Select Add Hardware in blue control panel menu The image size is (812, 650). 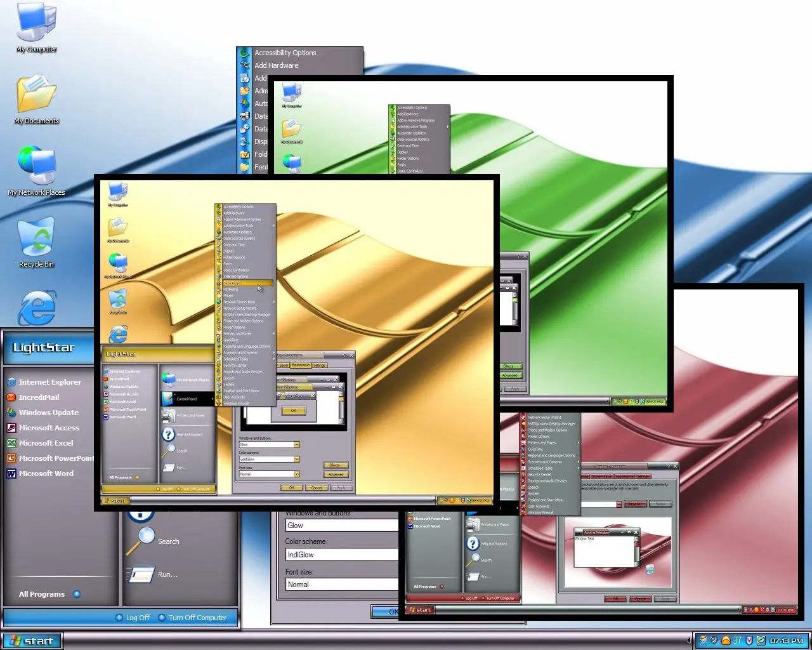click(x=299, y=65)
